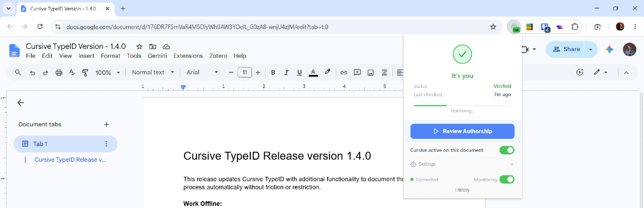This screenshot has height=208, width=644.
Task: Click the Google Lens screen search icon
Action: coord(598,27)
